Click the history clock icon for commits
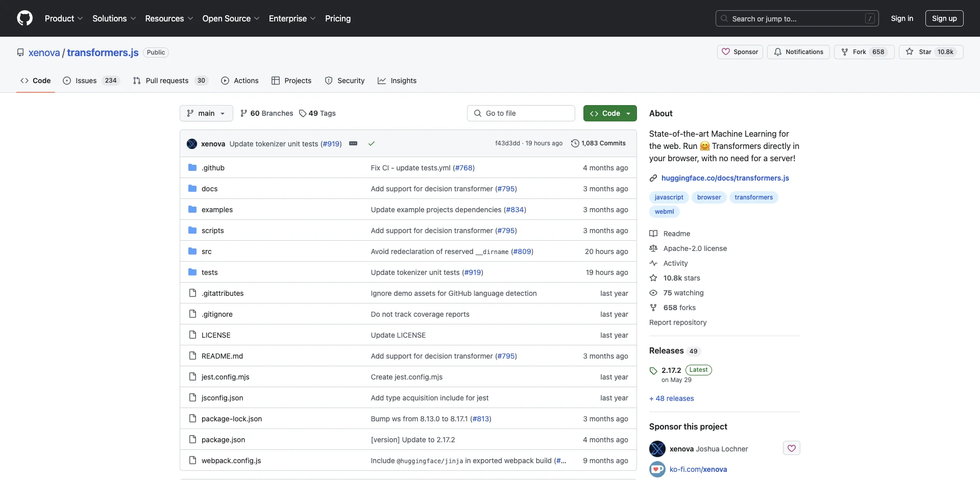Image resolution: width=980 pixels, height=480 pixels. (575, 144)
